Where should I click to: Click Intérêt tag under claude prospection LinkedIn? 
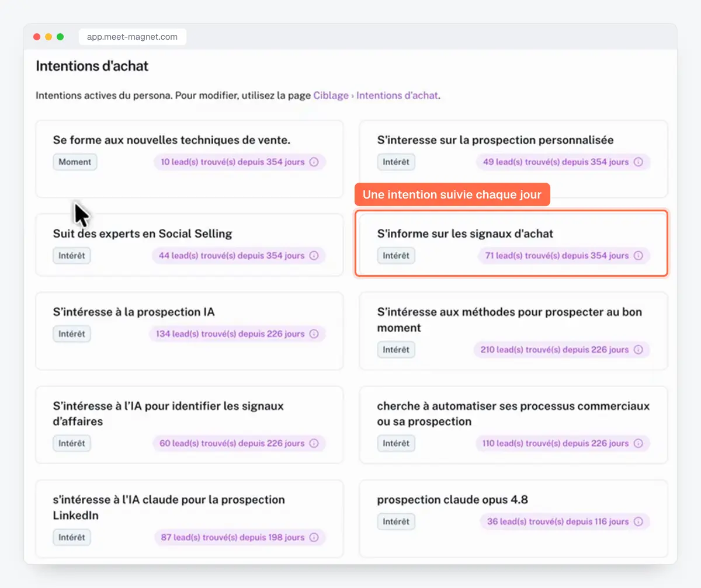tap(72, 537)
